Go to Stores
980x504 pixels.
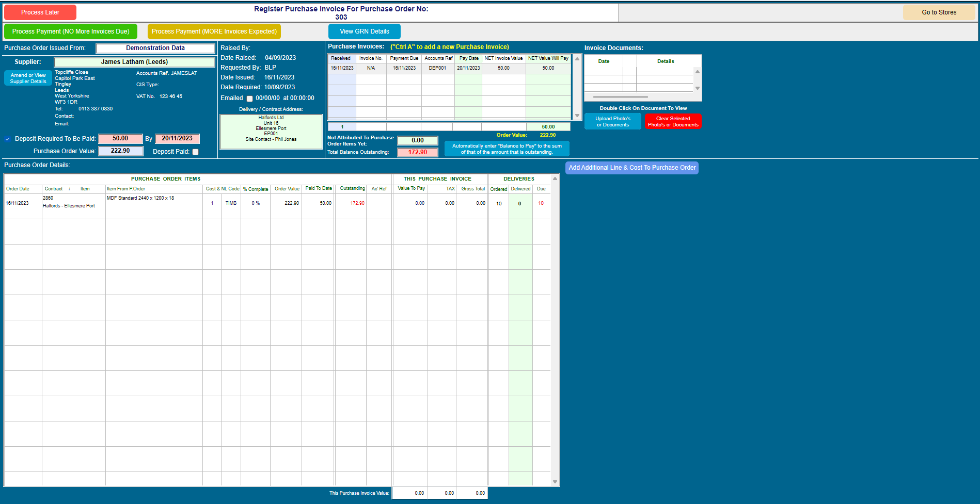(x=939, y=12)
